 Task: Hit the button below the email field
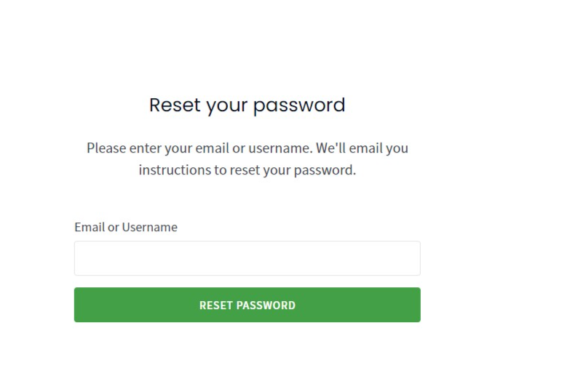click(x=247, y=305)
